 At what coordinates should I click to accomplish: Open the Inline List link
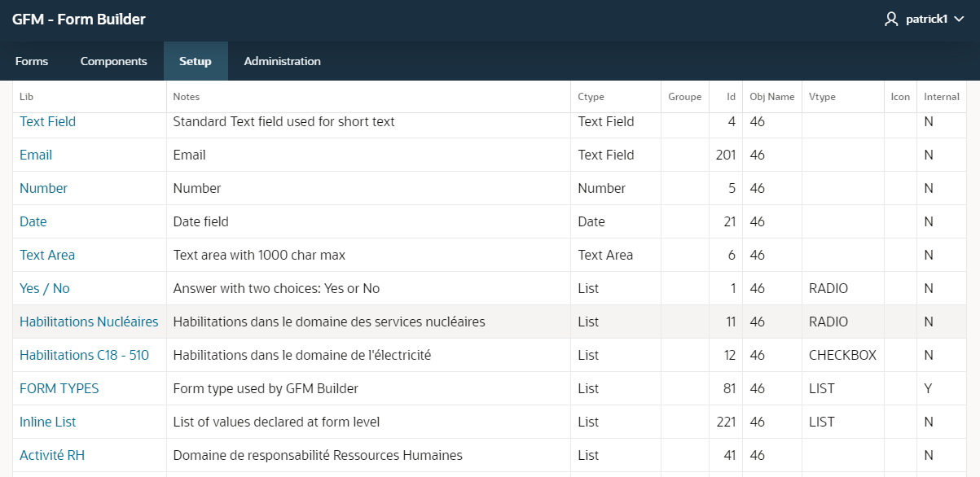(x=48, y=422)
